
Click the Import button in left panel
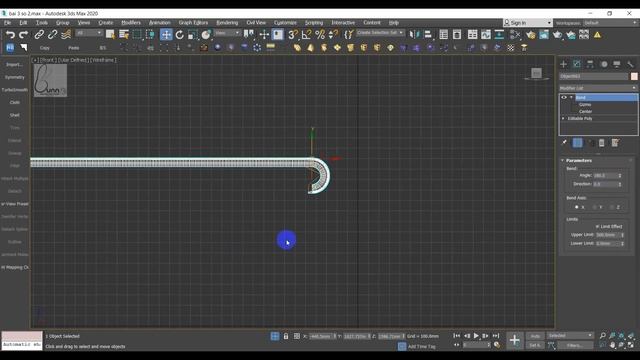[x=15, y=64]
